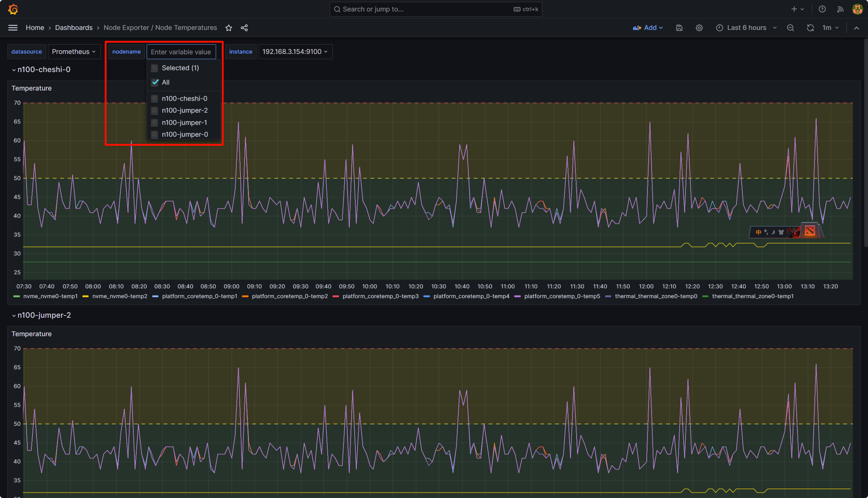Click the share dashboard icon
The height and width of the screenshot is (498, 868).
pyautogui.click(x=244, y=28)
